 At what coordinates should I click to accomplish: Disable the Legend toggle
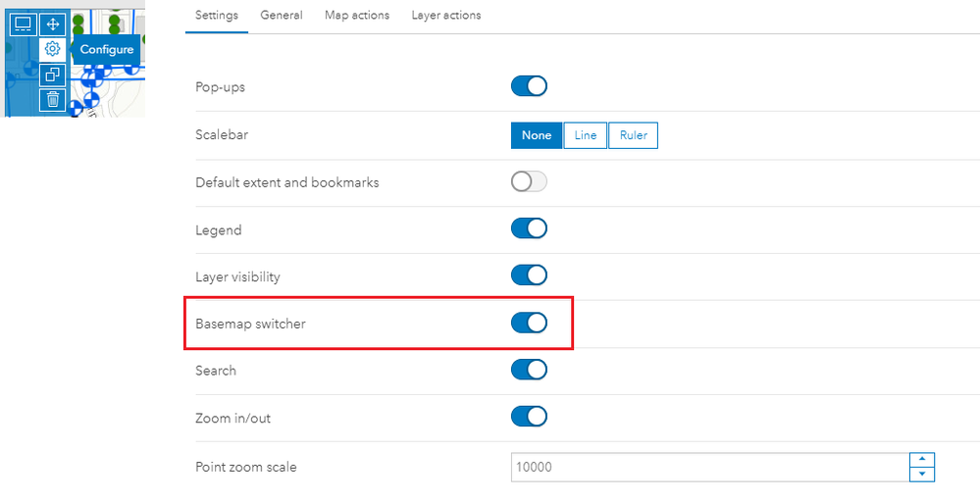[529, 228]
